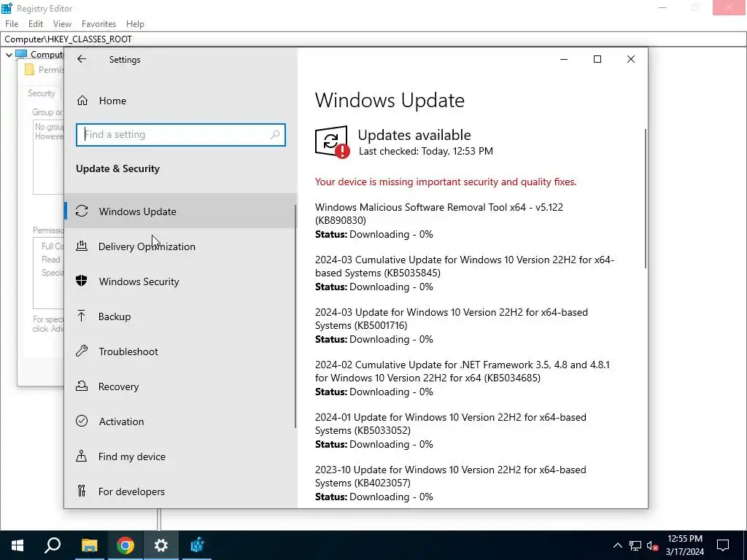Select Windows Update in sidebar

coord(180,211)
